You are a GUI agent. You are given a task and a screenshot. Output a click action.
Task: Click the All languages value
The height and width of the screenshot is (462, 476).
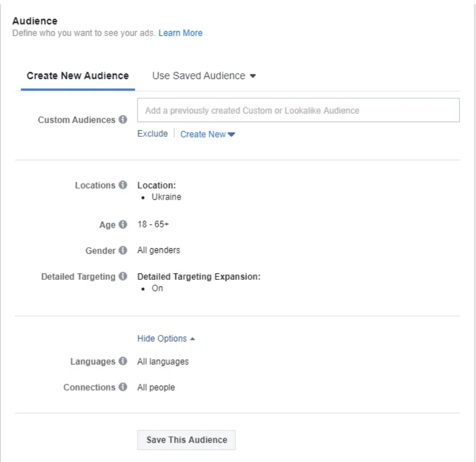[x=163, y=362]
